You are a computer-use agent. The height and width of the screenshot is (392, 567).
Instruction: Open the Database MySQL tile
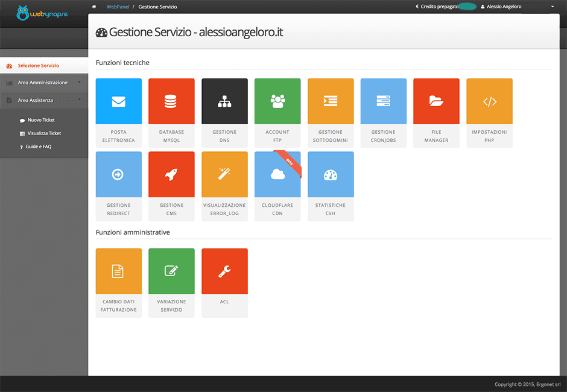click(x=171, y=101)
